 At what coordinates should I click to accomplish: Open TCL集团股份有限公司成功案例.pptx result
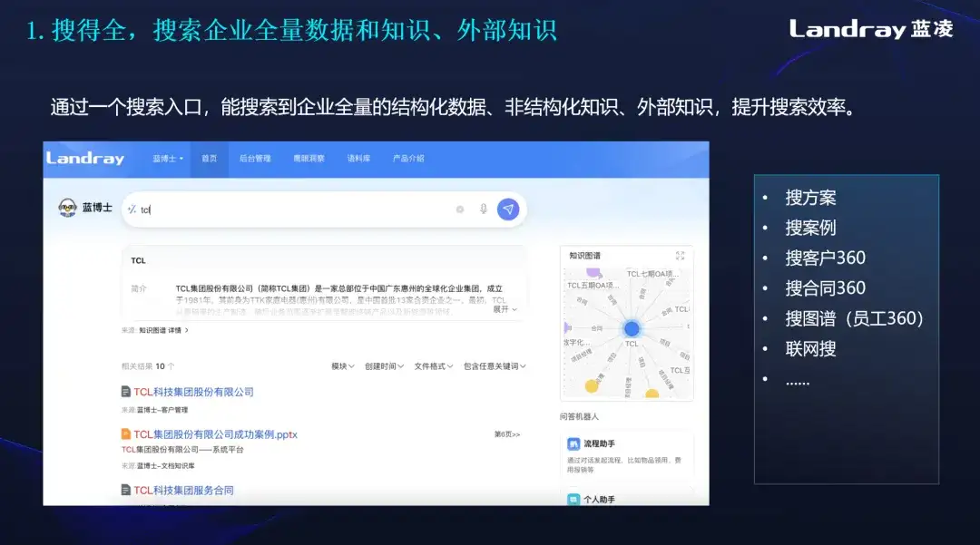(216, 434)
